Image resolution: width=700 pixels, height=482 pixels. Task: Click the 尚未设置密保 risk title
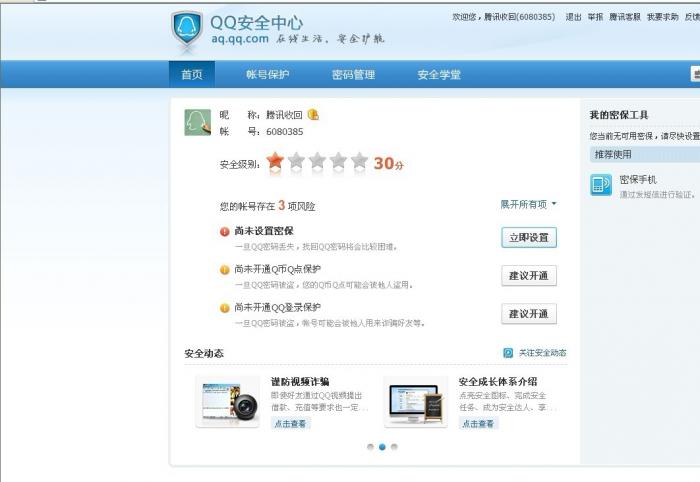264,231
